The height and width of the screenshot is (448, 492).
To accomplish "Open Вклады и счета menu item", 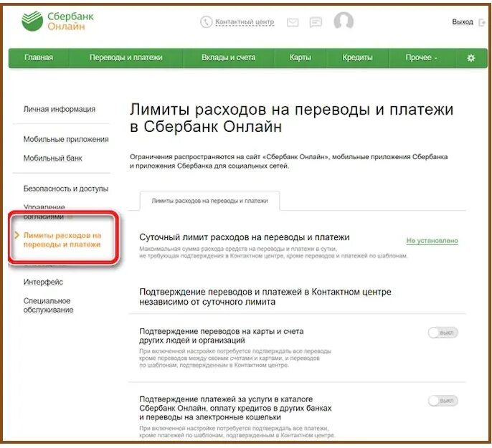I will (228, 57).
